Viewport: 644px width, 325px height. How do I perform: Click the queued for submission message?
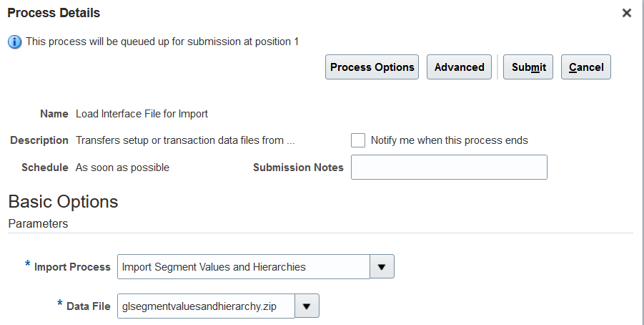pos(162,42)
